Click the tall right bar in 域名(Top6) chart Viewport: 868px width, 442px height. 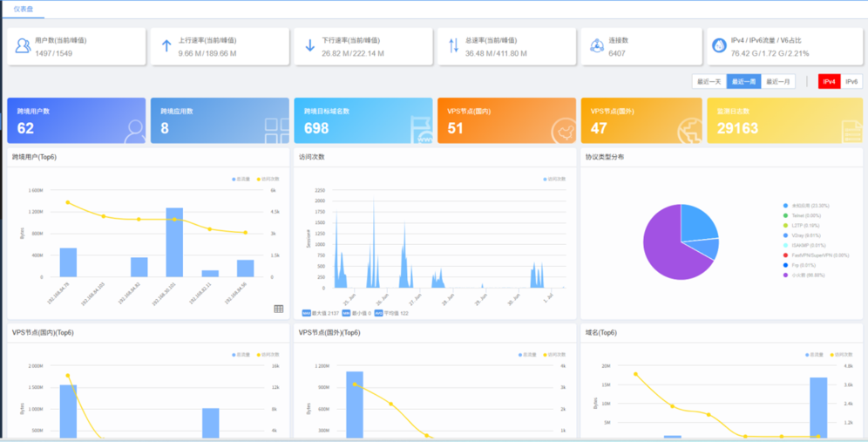(818, 408)
